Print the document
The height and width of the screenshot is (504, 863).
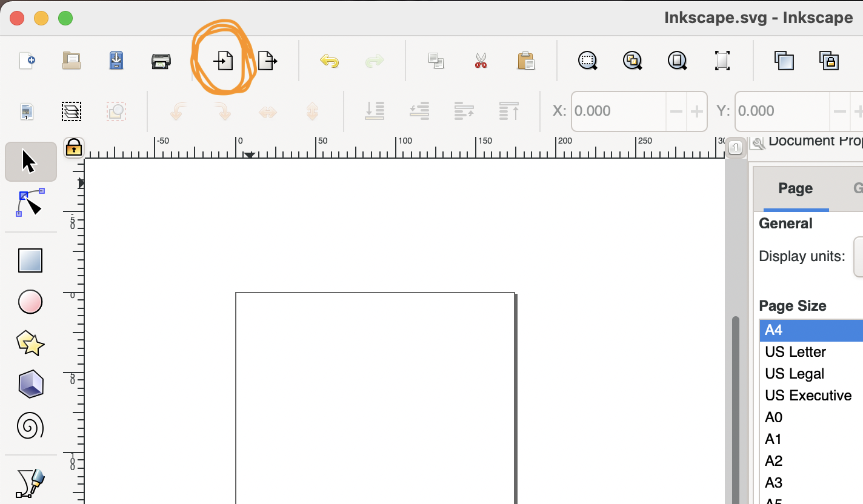161,60
